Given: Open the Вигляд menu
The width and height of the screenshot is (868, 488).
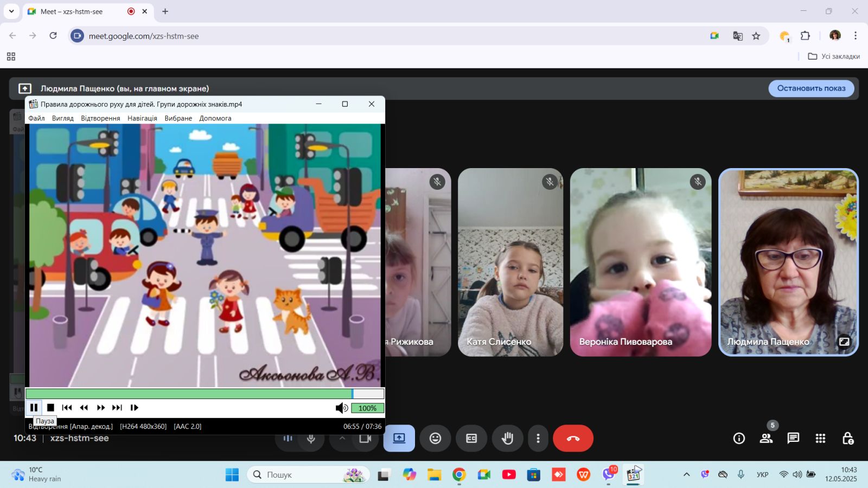Looking at the screenshot, I should click(63, 118).
